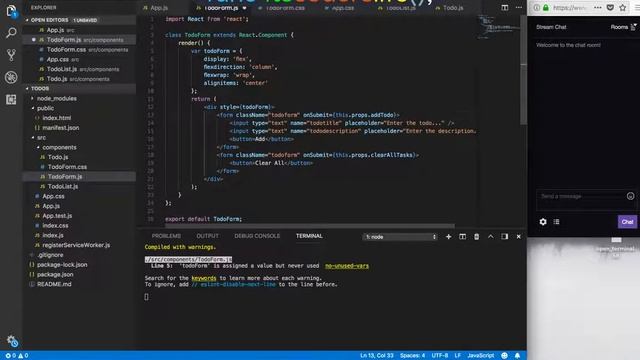The width and height of the screenshot is (640, 360).
Task: Open notifications bell in status bar
Action: coord(517,356)
